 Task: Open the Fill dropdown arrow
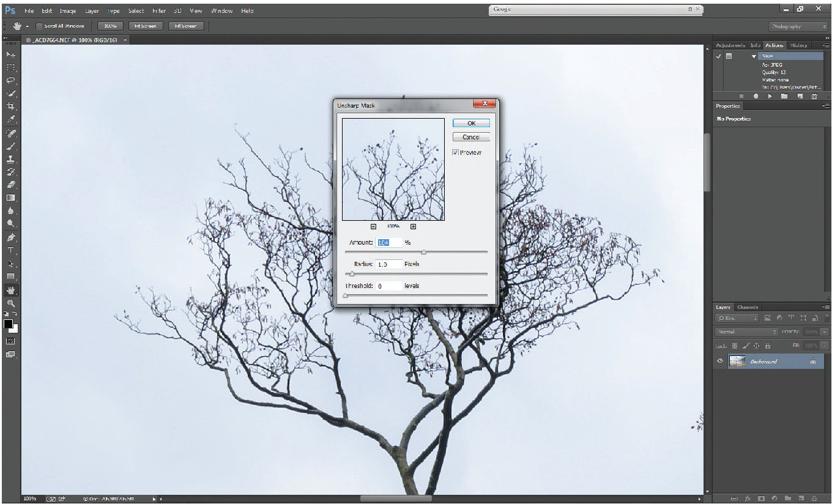pyautogui.click(x=825, y=346)
